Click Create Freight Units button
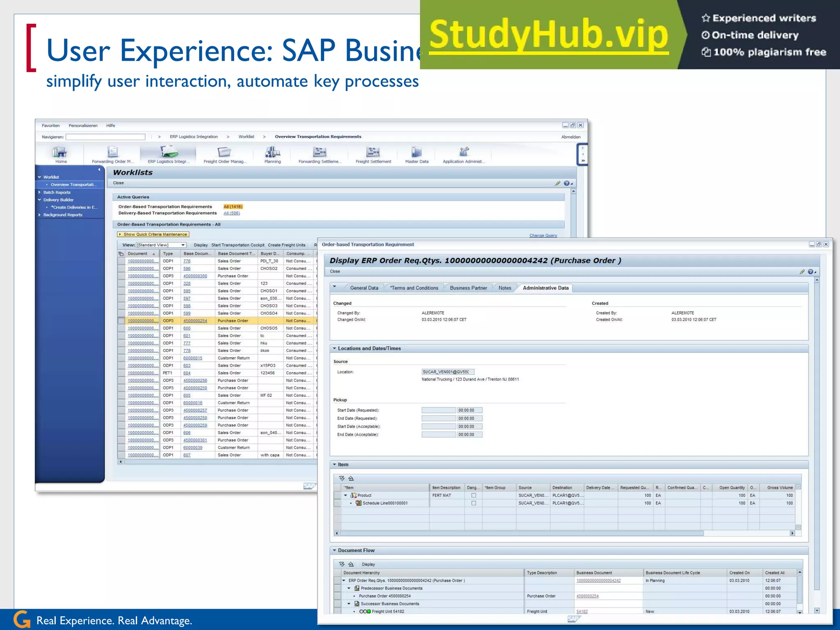The image size is (840, 630). [287, 245]
